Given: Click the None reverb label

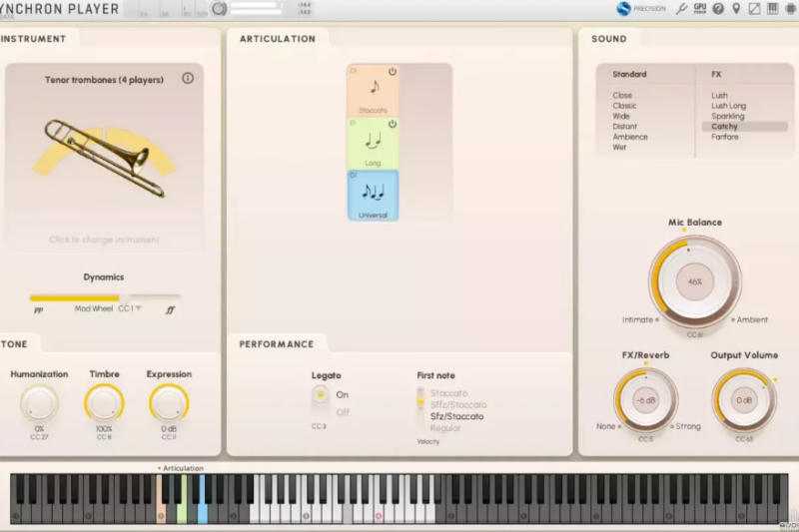Looking at the screenshot, I should 606,426.
